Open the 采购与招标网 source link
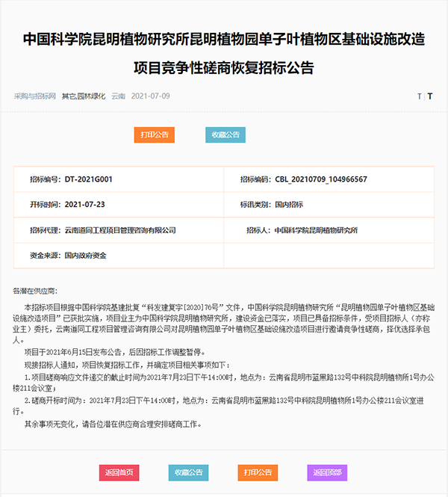Image resolution: width=448 pixels, height=497 pixels. pyautogui.click(x=34, y=96)
